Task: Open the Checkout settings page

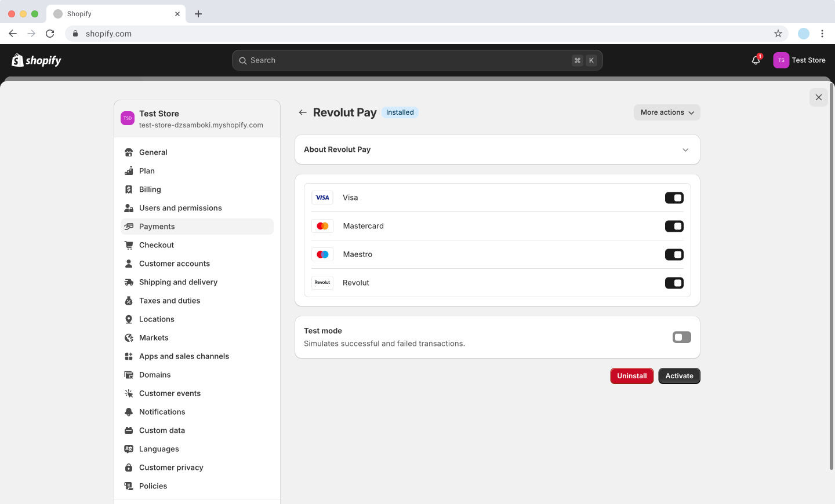Action: click(x=197, y=245)
